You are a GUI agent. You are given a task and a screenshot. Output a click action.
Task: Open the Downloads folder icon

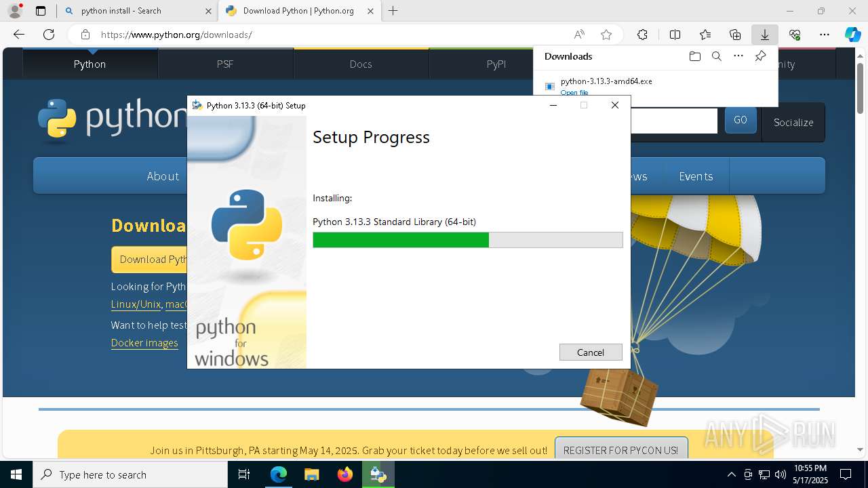click(x=694, y=56)
